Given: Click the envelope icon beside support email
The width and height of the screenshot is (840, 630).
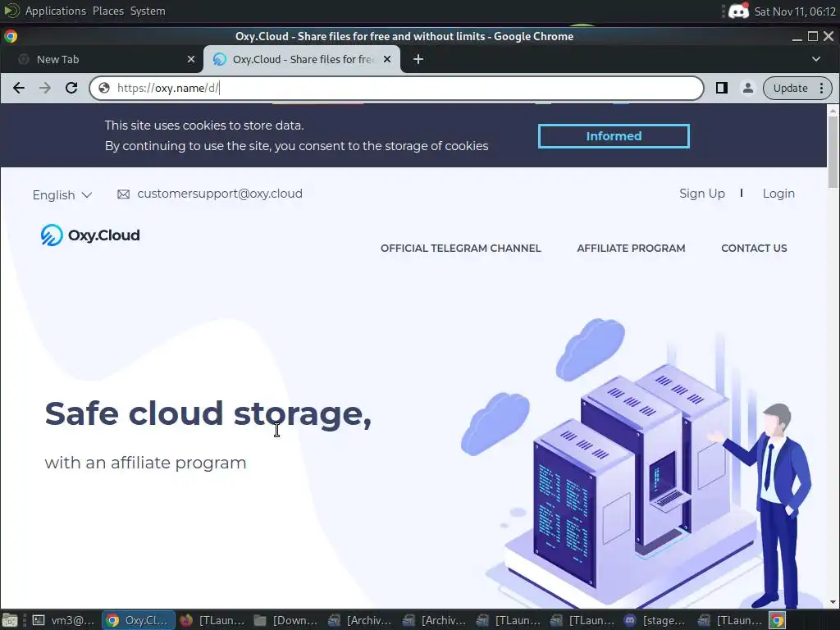Looking at the screenshot, I should tap(123, 194).
